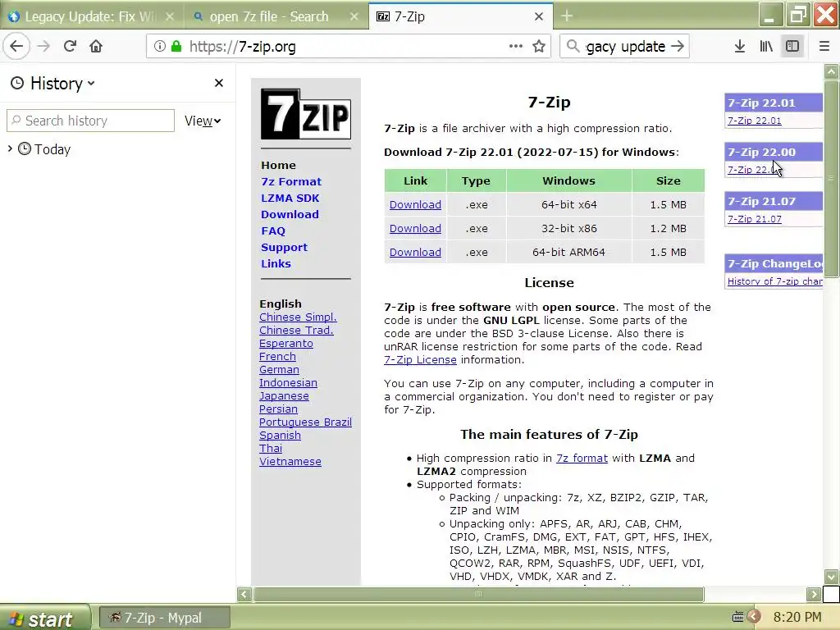
Task: Click the search magnifier icon in search box
Action: [x=573, y=46]
